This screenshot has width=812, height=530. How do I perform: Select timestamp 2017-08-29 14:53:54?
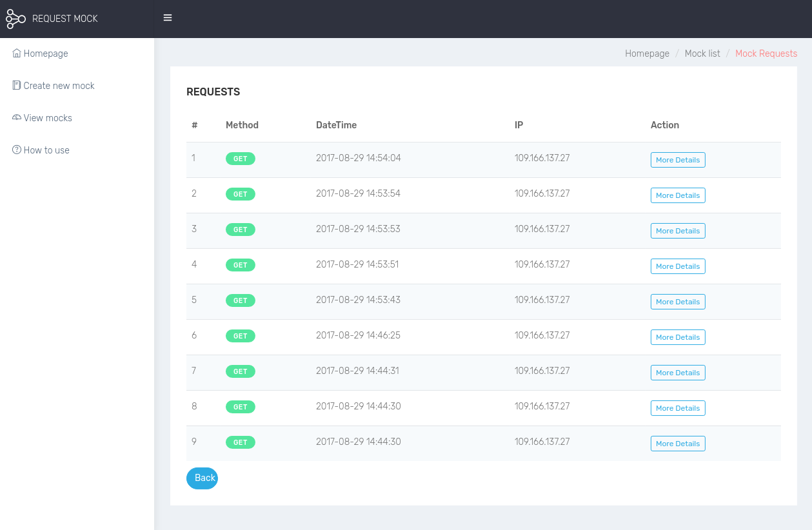(359, 193)
